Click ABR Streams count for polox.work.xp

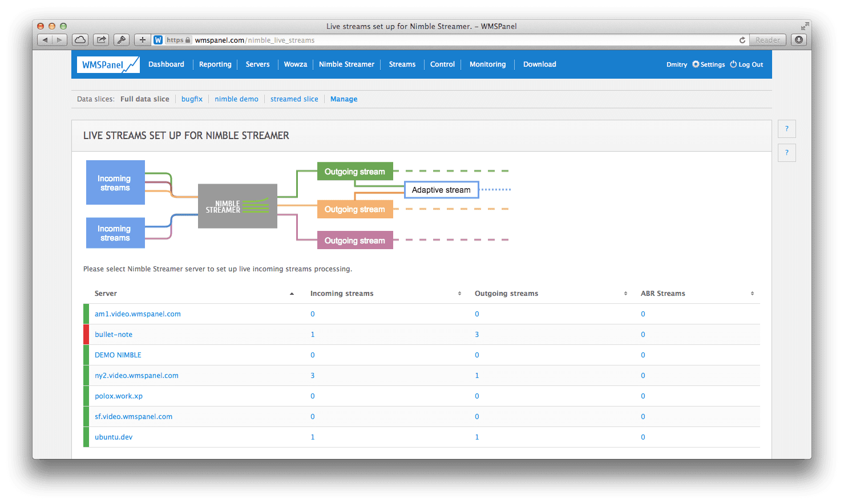point(643,396)
